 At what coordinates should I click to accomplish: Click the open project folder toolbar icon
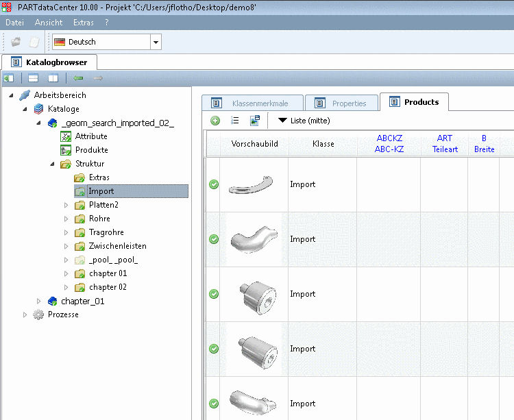tap(15, 42)
